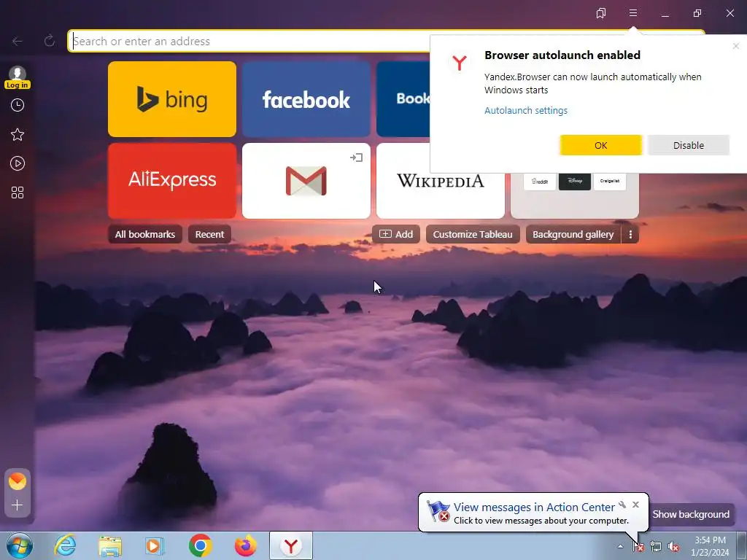Show hidden tray icons arrow

[620, 547]
